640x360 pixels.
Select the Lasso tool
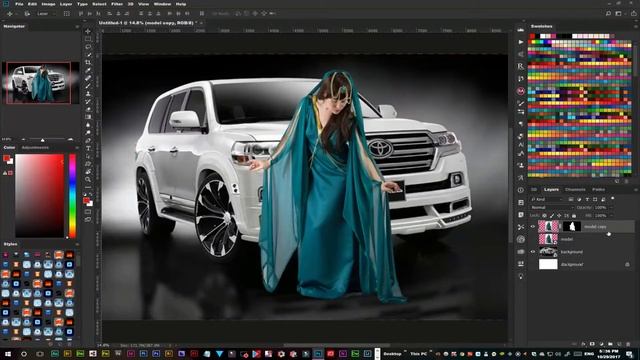coord(88,47)
